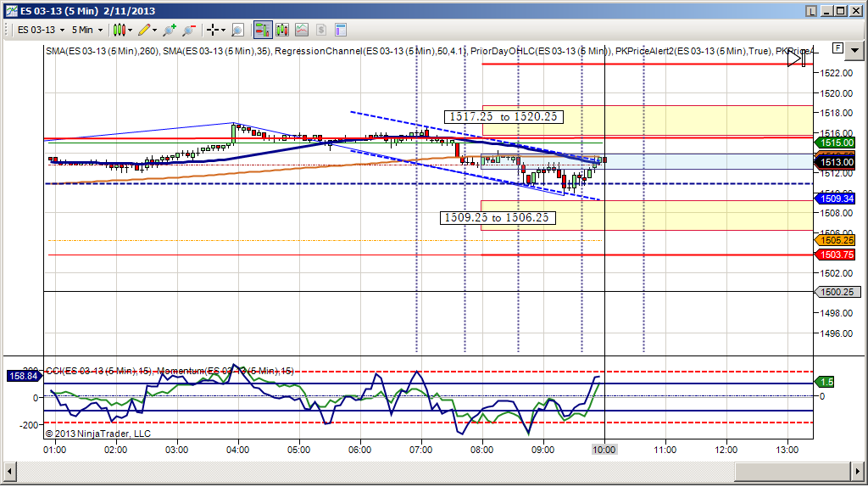Click the SMA 260 indicator label
This screenshot has width=868, height=487.
[x=103, y=51]
